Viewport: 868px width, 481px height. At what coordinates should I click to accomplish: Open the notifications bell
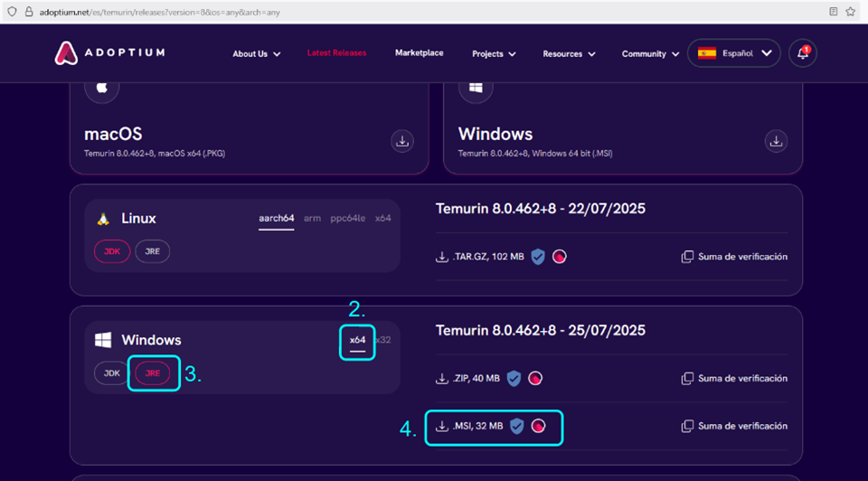[803, 53]
